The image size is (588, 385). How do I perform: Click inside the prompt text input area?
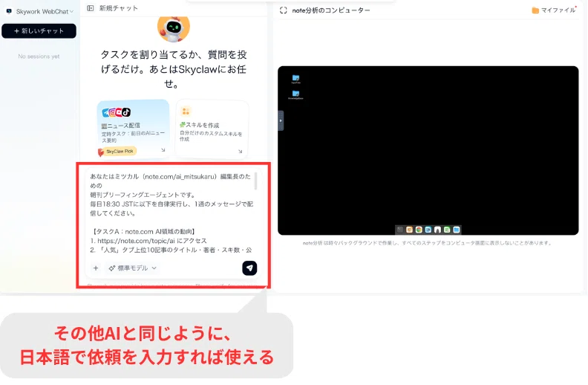coord(171,213)
